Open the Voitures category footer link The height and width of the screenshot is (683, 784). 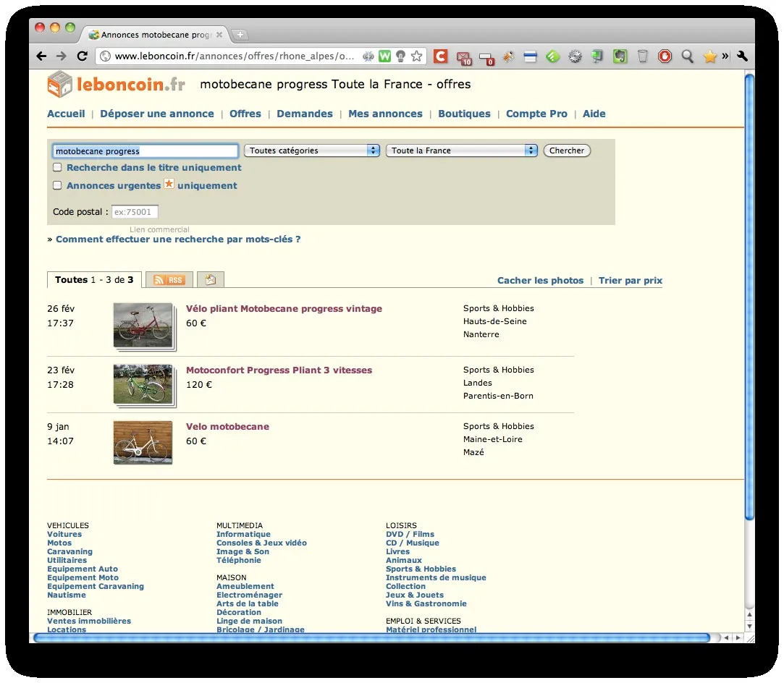pos(64,534)
